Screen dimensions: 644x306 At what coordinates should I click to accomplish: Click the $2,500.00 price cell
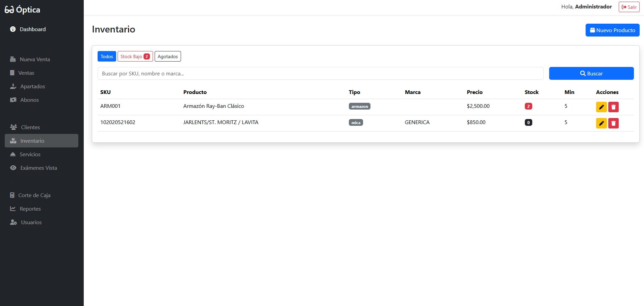pyautogui.click(x=478, y=106)
